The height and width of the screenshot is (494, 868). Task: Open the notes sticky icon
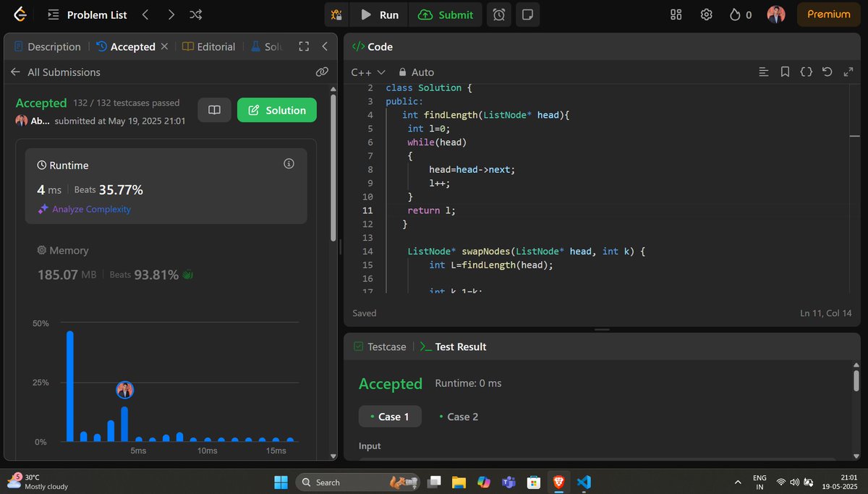pos(527,14)
